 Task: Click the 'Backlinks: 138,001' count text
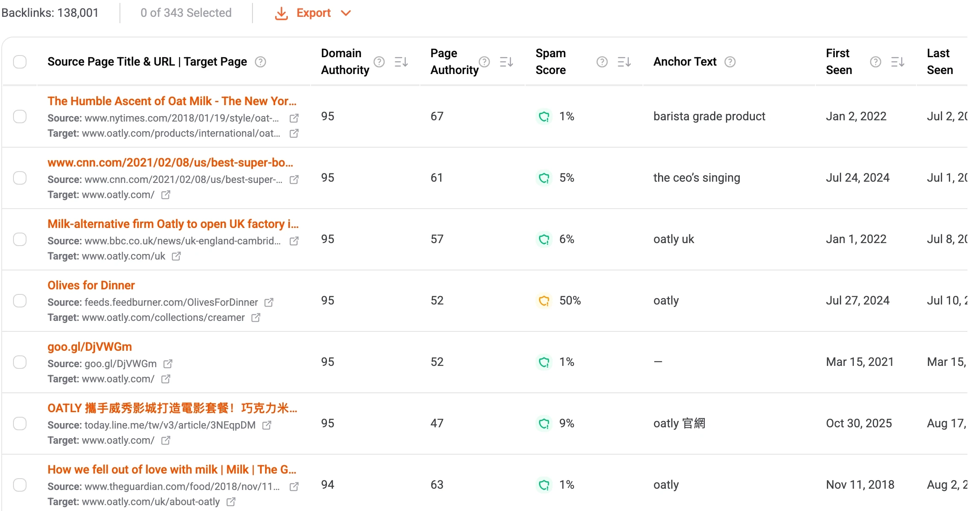tap(50, 13)
